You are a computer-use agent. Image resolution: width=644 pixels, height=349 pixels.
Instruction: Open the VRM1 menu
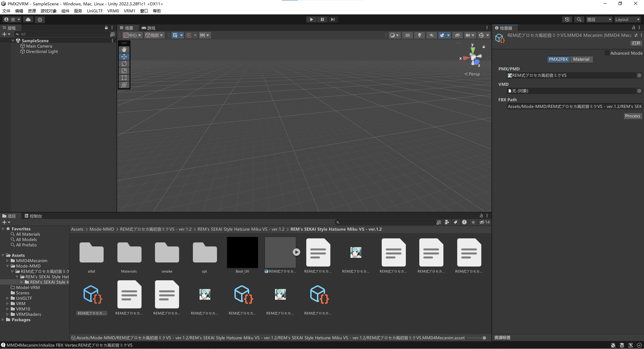click(129, 11)
